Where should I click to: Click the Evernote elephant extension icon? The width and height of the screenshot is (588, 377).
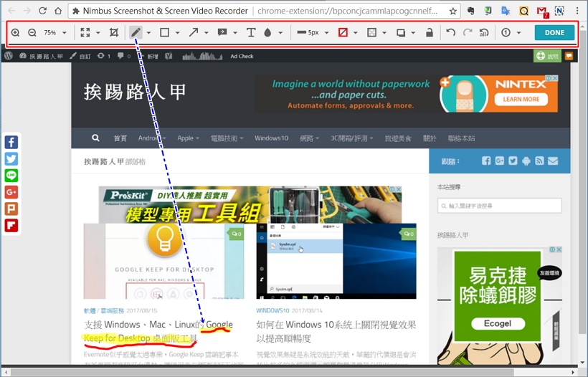(470, 11)
